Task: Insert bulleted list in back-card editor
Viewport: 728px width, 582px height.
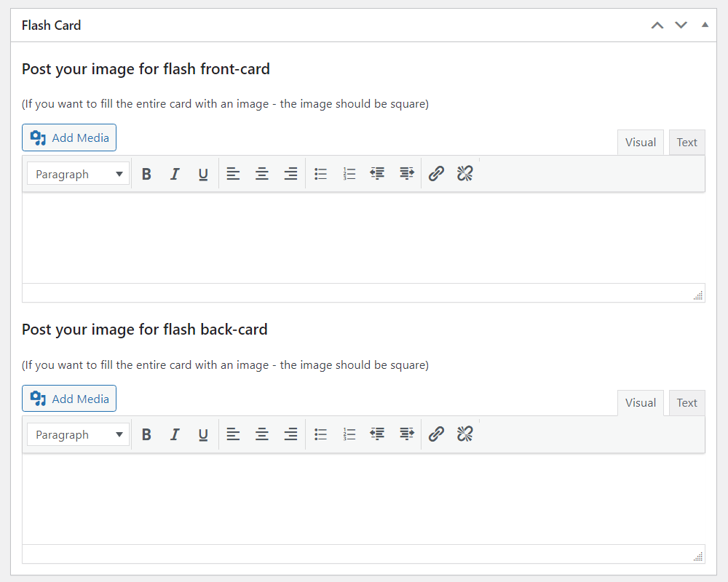Action: [320, 434]
